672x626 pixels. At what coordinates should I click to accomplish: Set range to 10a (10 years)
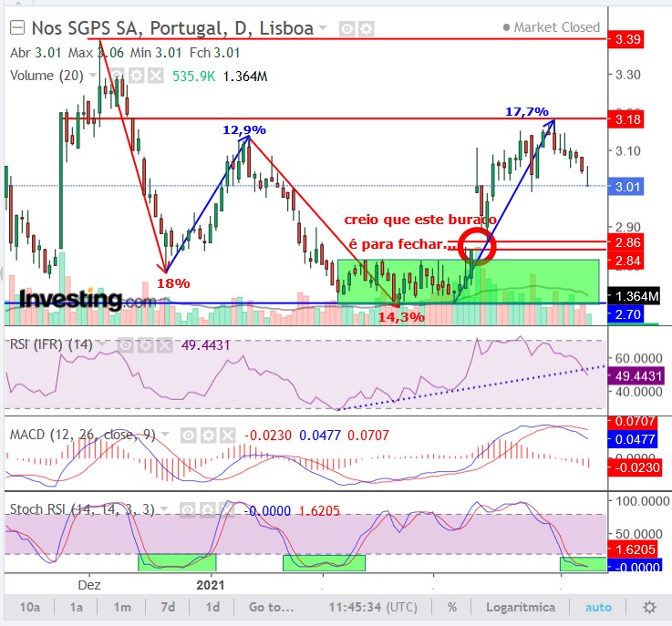(30, 607)
